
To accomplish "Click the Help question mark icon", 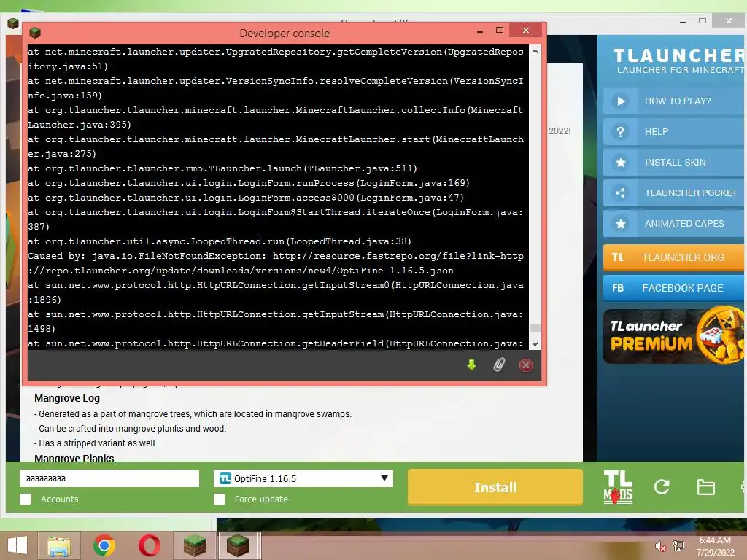I will [620, 131].
